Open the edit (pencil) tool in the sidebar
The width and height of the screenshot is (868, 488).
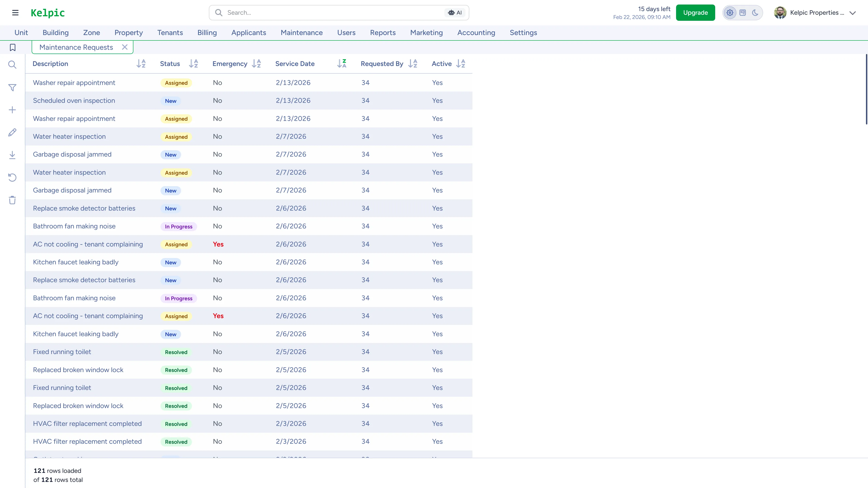pyautogui.click(x=12, y=132)
